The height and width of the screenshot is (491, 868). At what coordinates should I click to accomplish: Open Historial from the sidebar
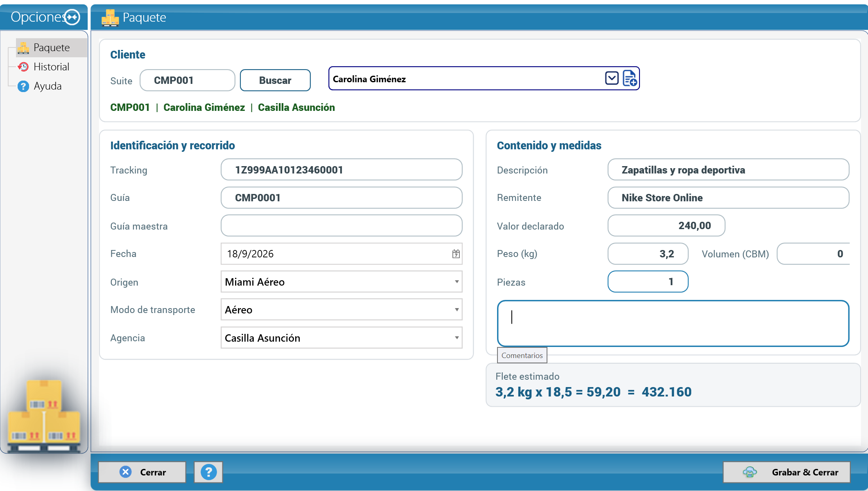[x=51, y=67]
